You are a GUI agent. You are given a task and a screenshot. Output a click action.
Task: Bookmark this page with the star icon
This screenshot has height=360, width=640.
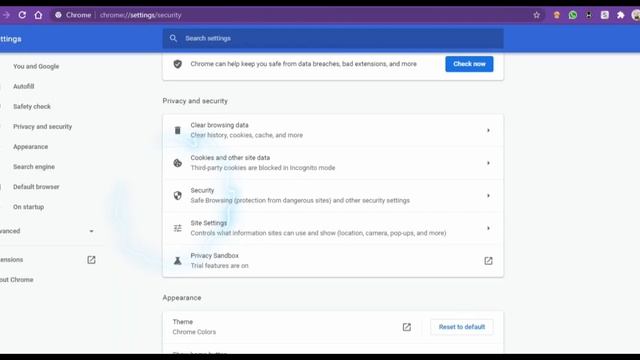[x=536, y=15]
